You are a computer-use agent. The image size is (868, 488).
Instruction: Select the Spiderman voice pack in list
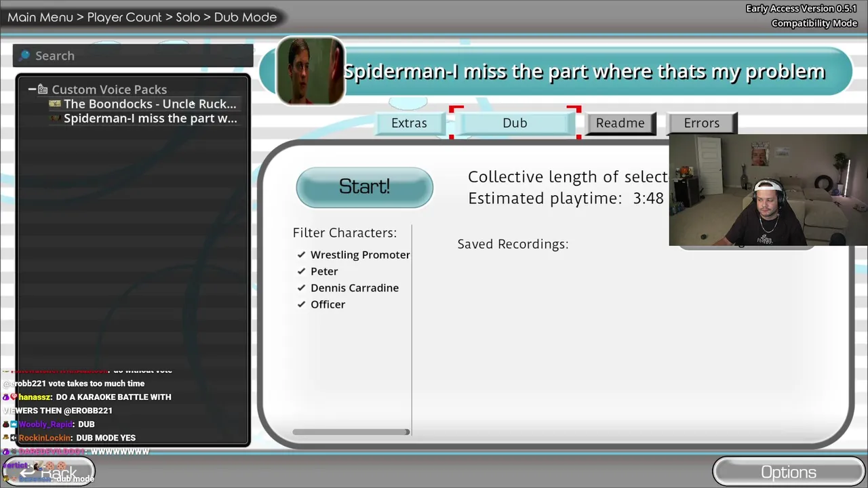(x=151, y=119)
